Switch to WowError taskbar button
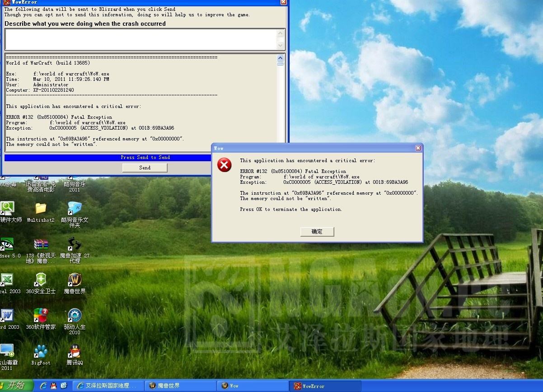The height and width of the screenshot is (392, 543). click(325, 386)
